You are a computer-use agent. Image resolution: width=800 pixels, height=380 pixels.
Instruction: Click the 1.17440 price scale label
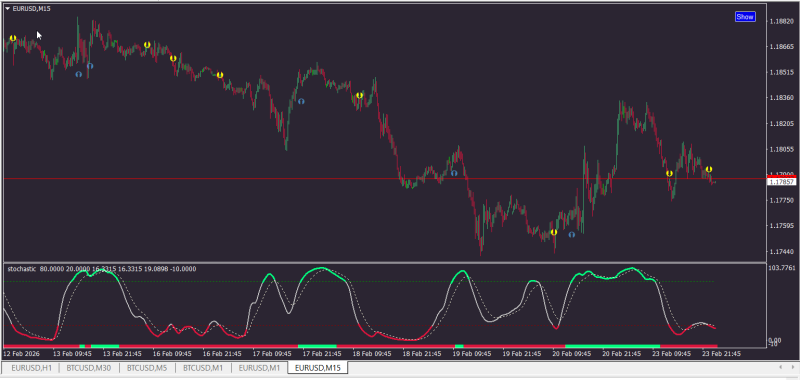coord(782,251)
